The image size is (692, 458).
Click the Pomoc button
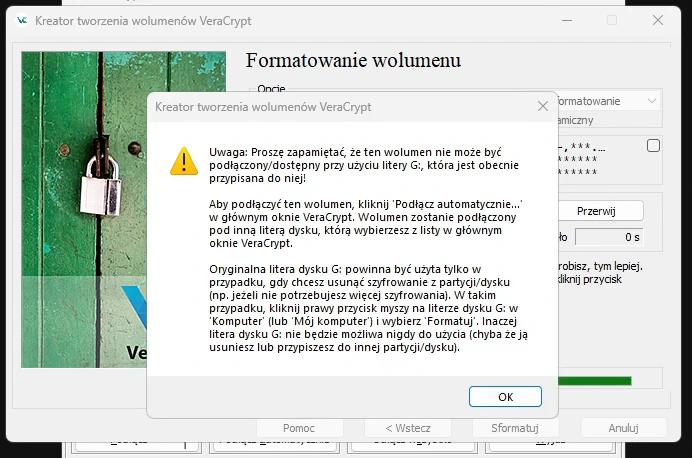tap(299, 428)
